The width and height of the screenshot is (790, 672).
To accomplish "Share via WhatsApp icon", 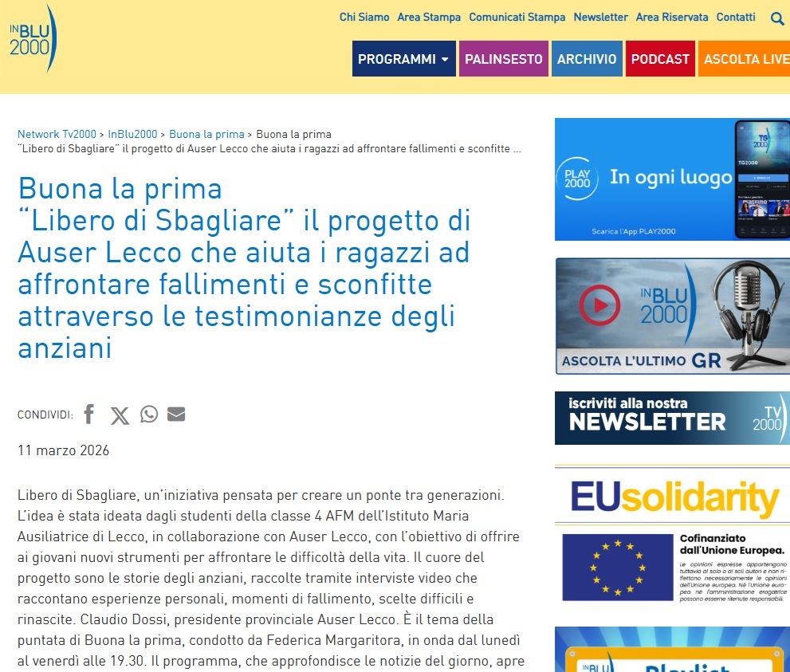I will coord(149,415).
